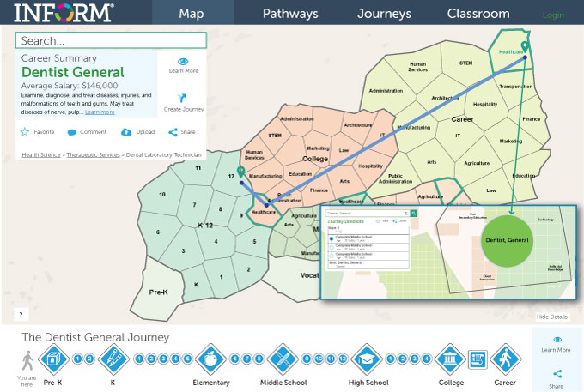
Task: Click green location pin in Career Healthcare region
Action: (x=525, y=47)
